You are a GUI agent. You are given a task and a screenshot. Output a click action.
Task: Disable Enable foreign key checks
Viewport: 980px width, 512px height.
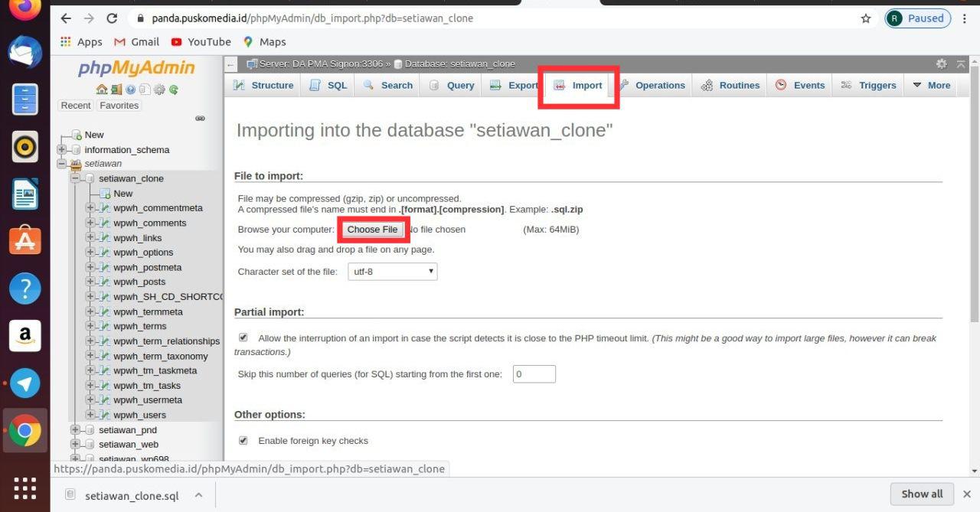[243, 440]
